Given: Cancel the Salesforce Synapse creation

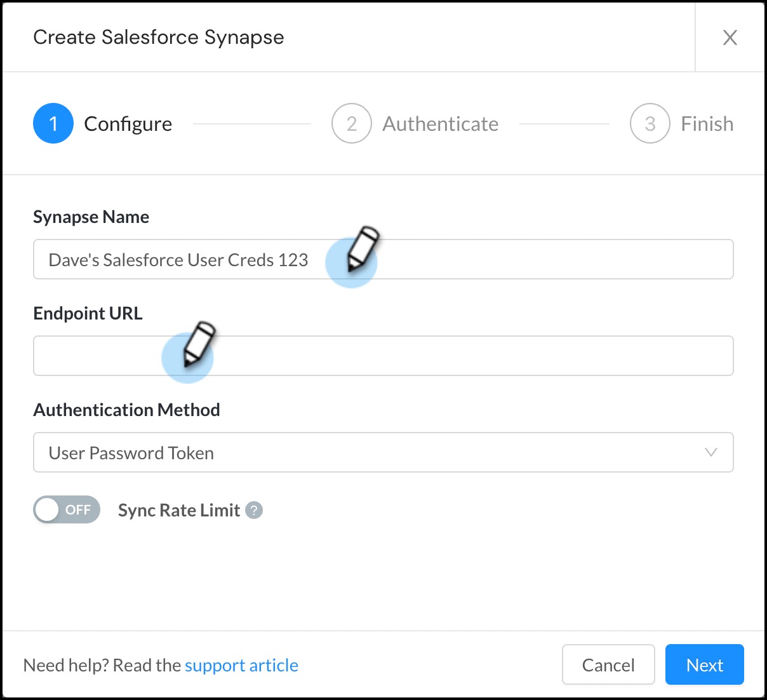Looking at the screenshot, I should (608, 664).
